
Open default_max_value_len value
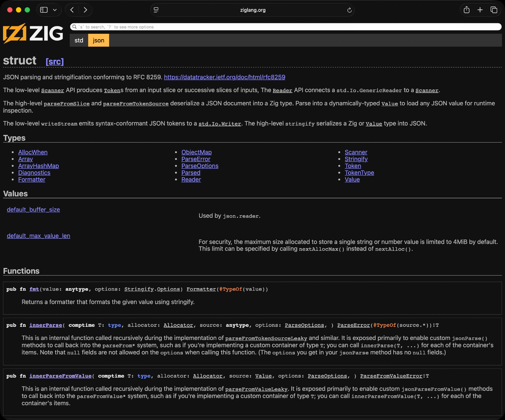click(x=38, y=236)
